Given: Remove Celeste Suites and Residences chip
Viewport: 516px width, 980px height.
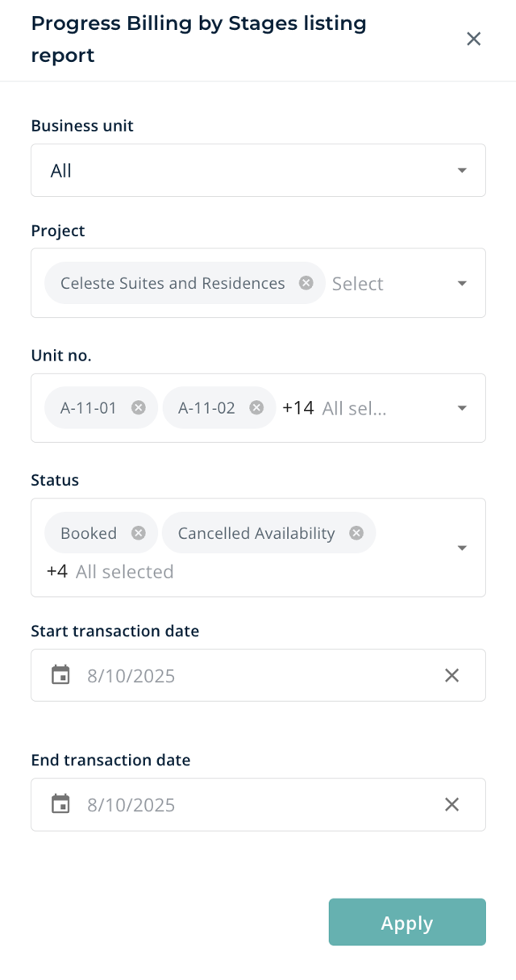Looking at the screenshot, I should click(x=306, y=283).
